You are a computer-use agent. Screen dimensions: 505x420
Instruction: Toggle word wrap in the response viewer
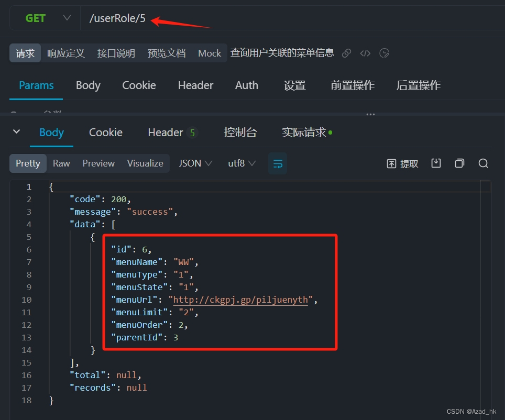click(278, 163)
